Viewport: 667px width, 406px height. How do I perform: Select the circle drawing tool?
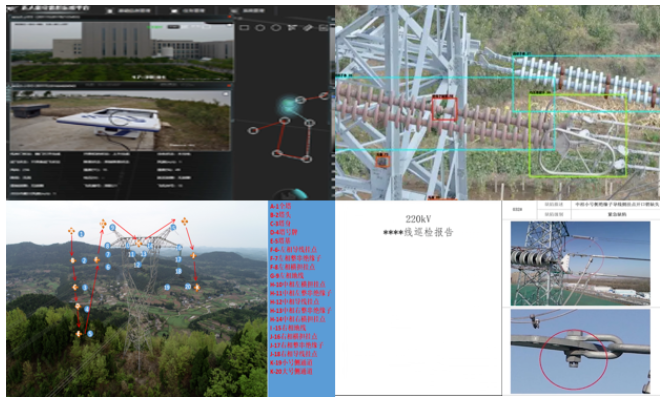coord(259,28)
